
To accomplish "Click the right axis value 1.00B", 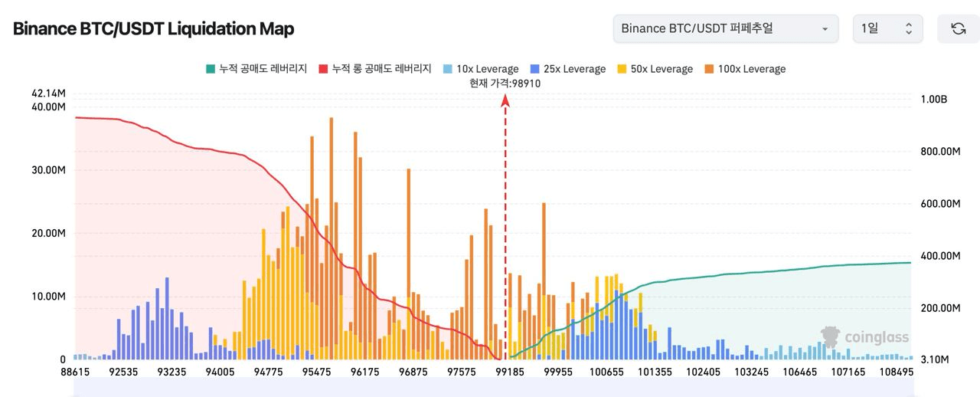I will pyautogui.click(x=933, y=100).
